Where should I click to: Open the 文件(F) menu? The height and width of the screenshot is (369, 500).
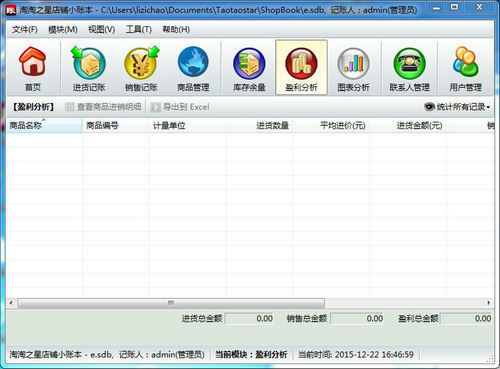[24, 30]
